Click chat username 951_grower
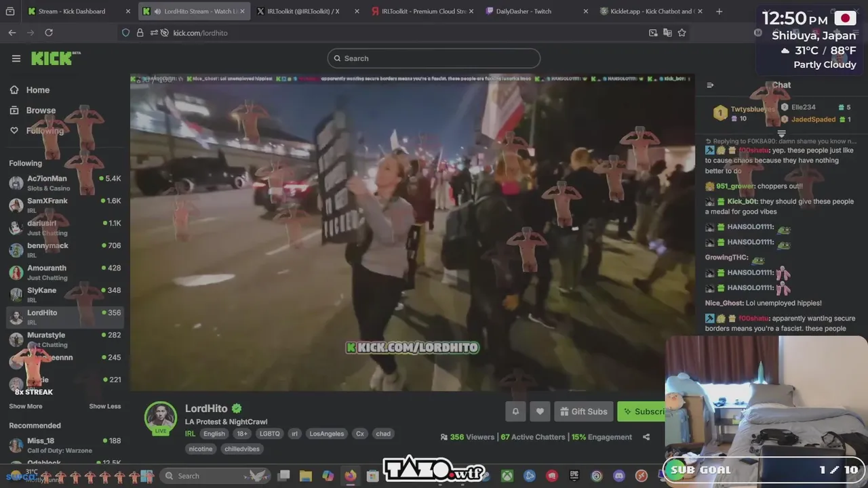 click(x=735, y=186)
